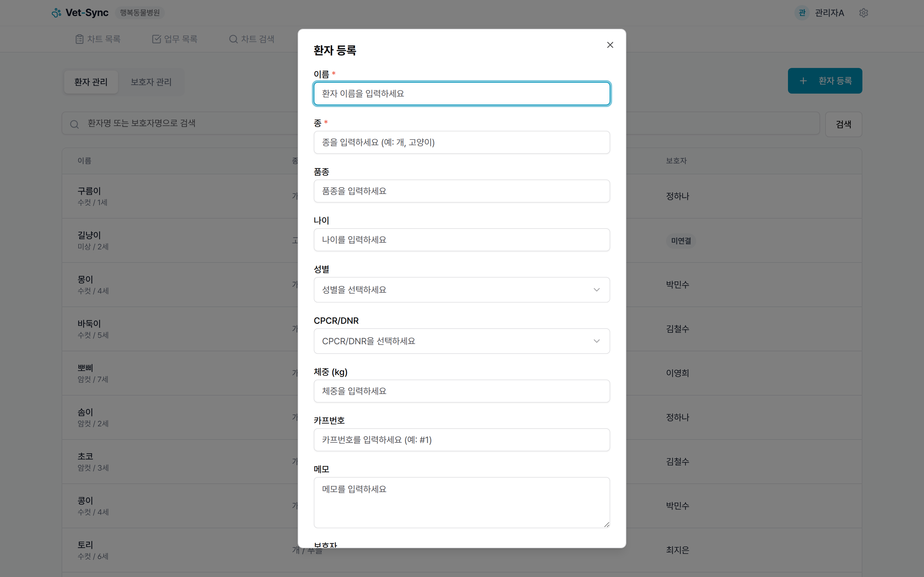Switch to the 보호자 관리 tab

tap(151, 82)
